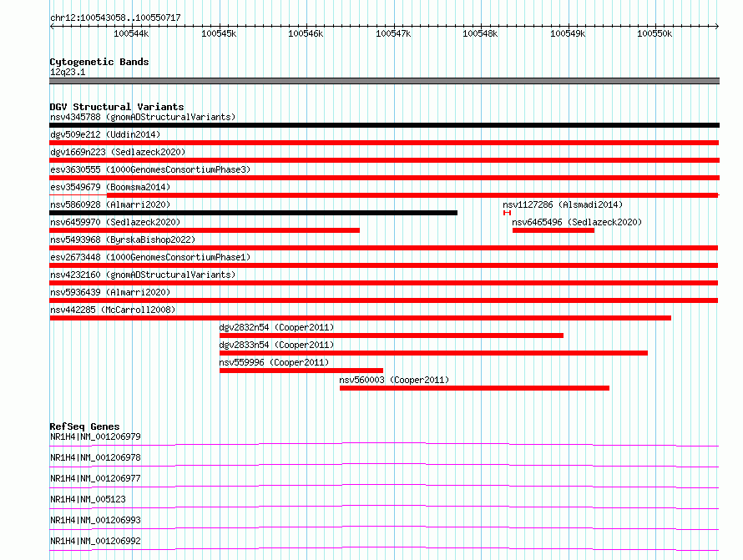Click the DGV Structural Variants track heading
743x560 pixels.
[117, 107]
